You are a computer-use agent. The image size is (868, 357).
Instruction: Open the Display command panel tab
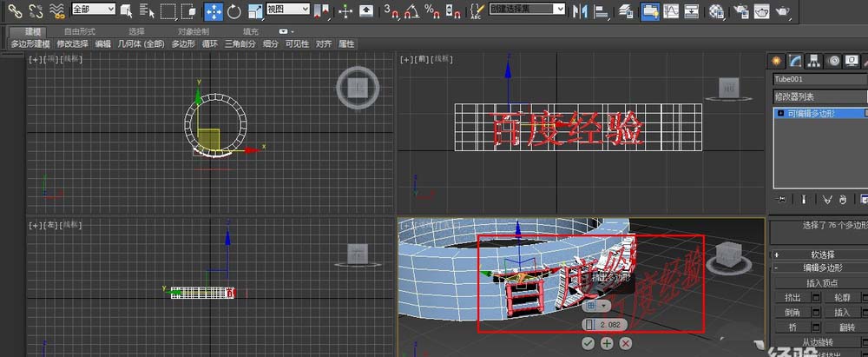[x=852, y=61]
